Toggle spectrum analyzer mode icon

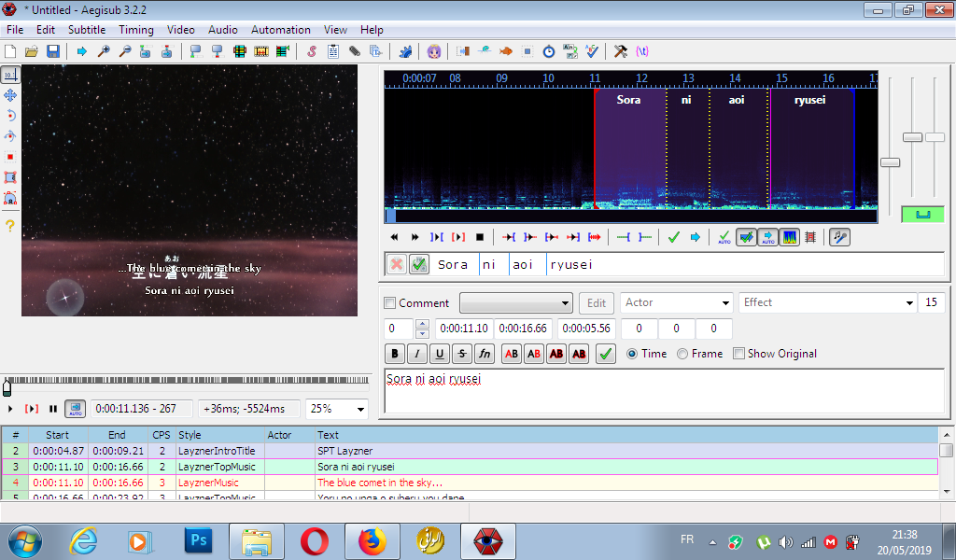789,237
